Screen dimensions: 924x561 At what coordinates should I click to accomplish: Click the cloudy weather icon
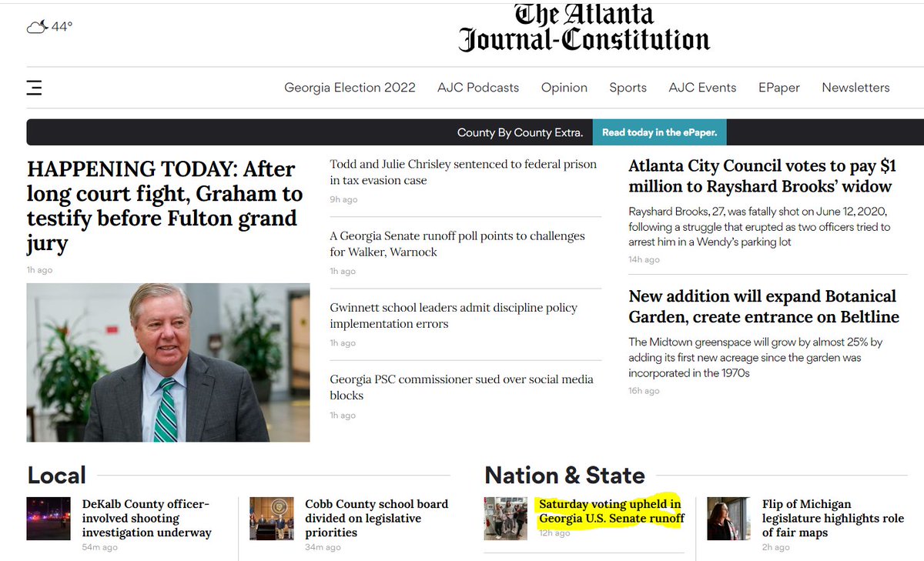pyautogui.click(x=36, y=27)
